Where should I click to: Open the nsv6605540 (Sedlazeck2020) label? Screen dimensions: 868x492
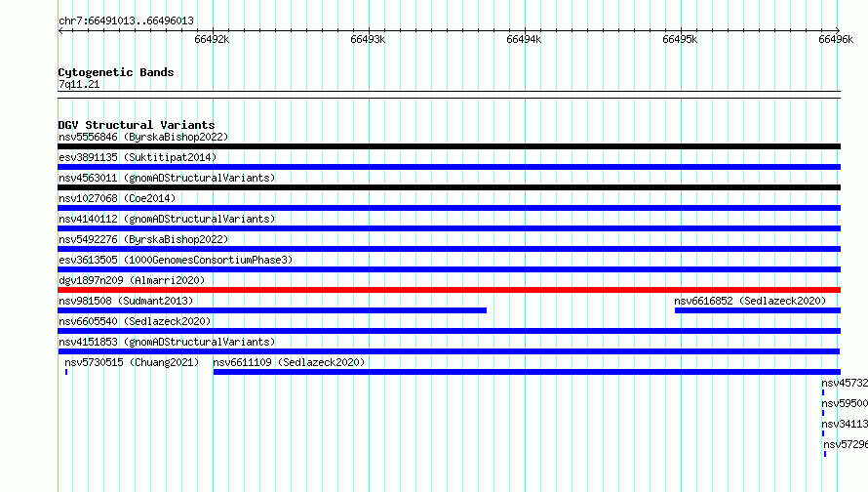point(135,321)
